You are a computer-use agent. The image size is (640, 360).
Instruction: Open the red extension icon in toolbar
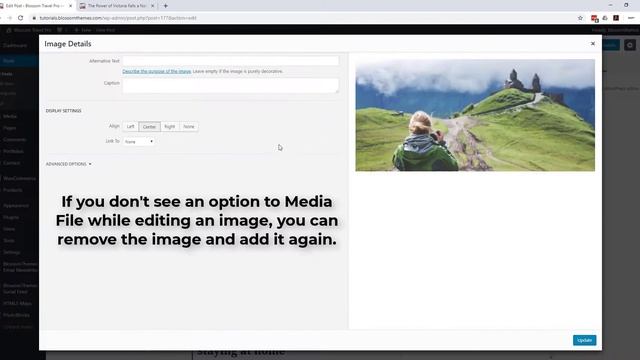[x=594, y=18]
